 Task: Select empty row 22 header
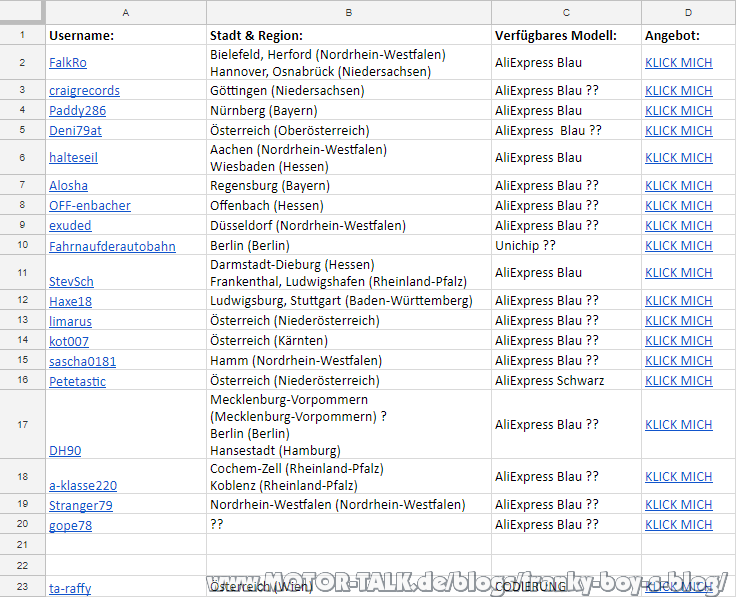pyautogui.click(x=23, y=566)
